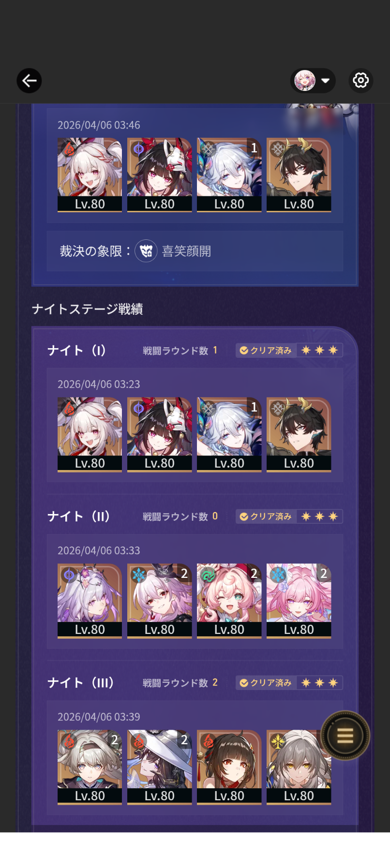This screenshot has width=390, height=868.
Task: Open the white-hat character thumbnail in ナイト(III)
Action: coord(159,767)
